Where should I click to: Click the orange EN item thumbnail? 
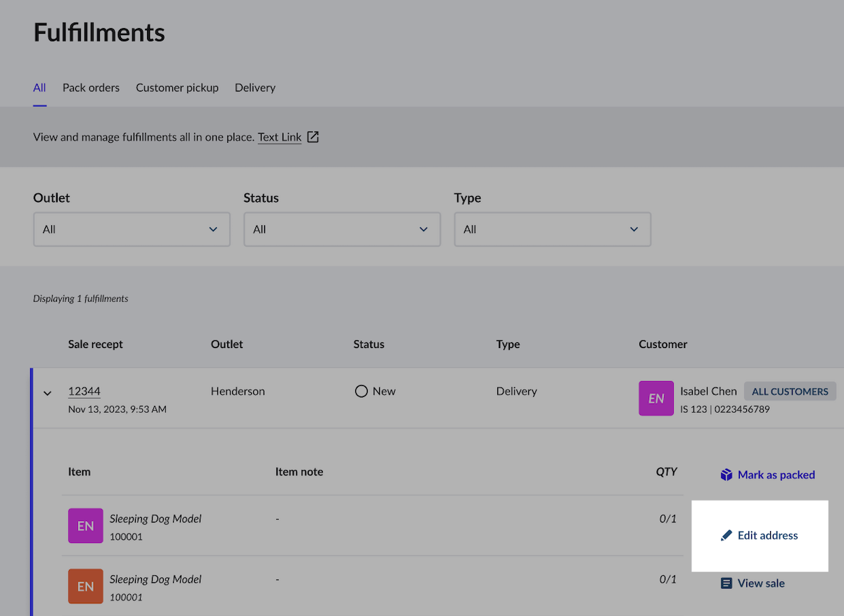[x=86, y=586]
